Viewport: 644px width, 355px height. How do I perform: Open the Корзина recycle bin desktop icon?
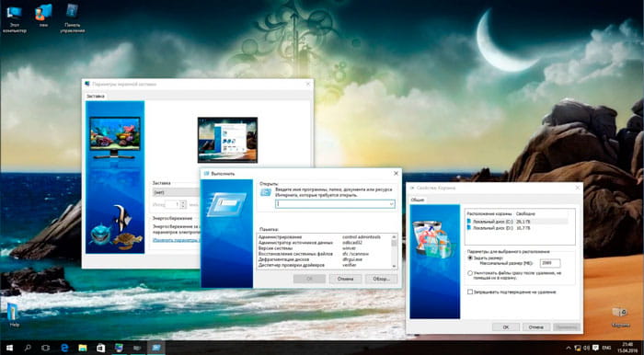620,316
